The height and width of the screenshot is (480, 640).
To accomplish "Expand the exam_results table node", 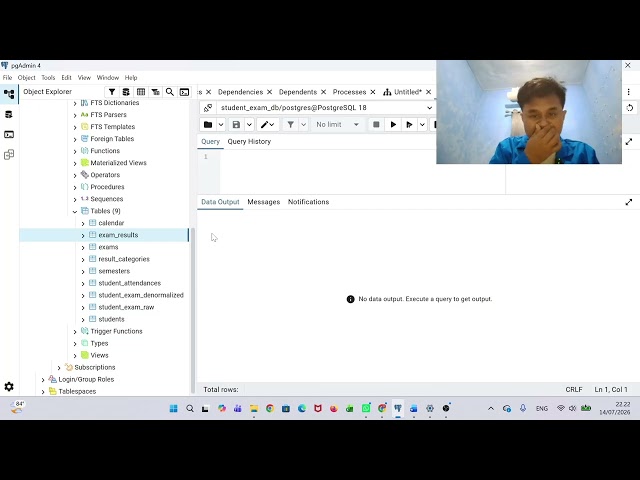I will click(x=83, y=236).
